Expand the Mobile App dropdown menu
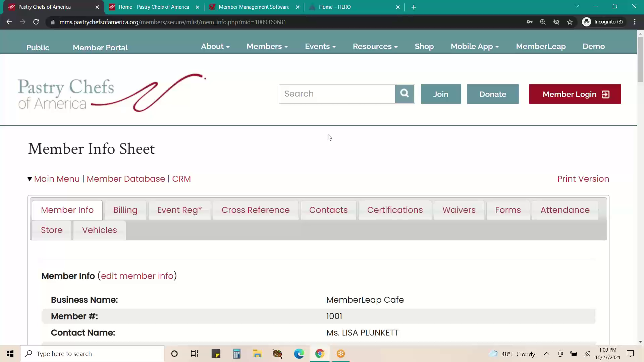 (475, 47)
